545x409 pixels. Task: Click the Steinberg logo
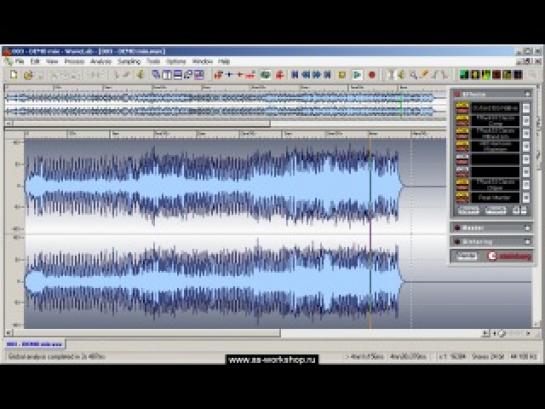pos(510,256)
